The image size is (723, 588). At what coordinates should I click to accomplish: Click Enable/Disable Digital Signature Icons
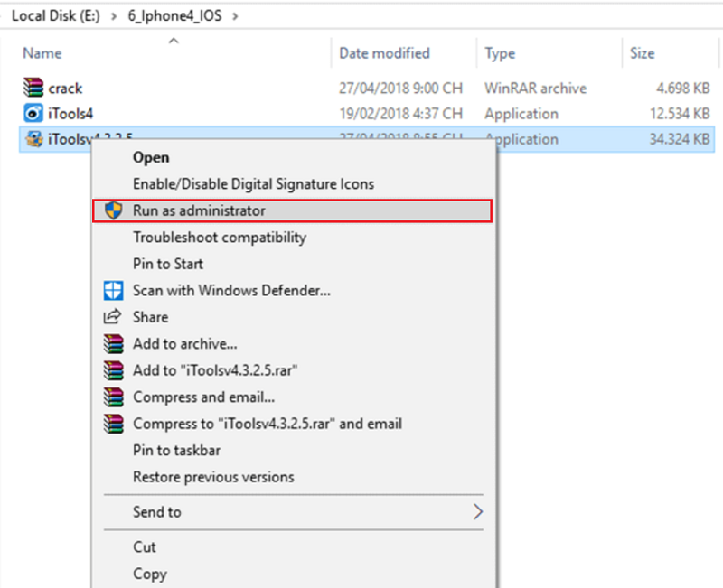tap(253, 183)
